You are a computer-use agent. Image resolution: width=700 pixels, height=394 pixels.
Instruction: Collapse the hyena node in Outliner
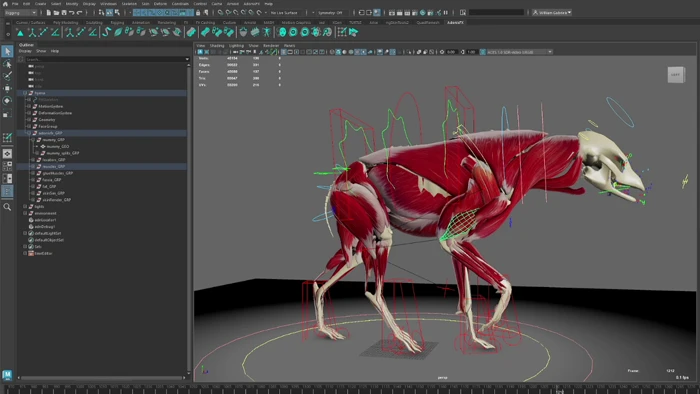click(x=25, y=93)
